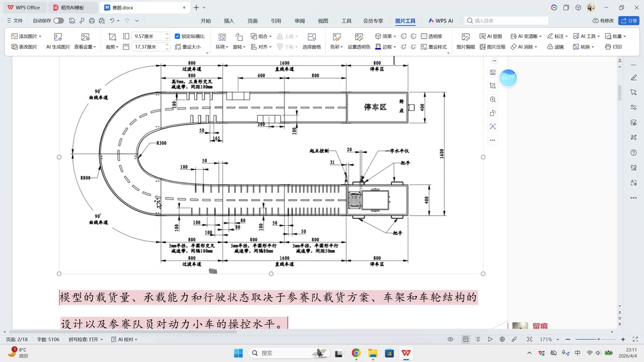
Task: Open Print Preview from quick access toolbar
Action: [102, 21]
